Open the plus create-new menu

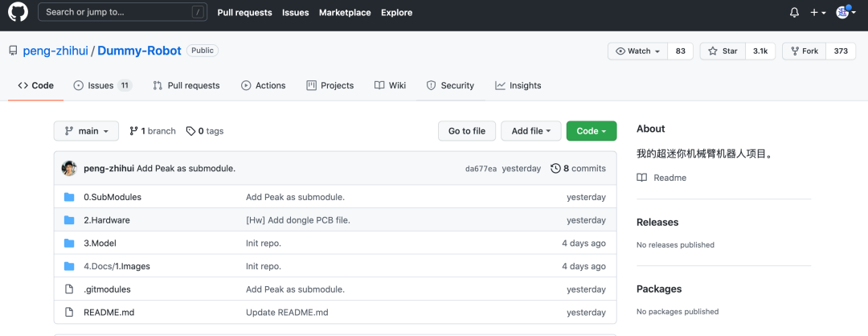pos(818,13)
